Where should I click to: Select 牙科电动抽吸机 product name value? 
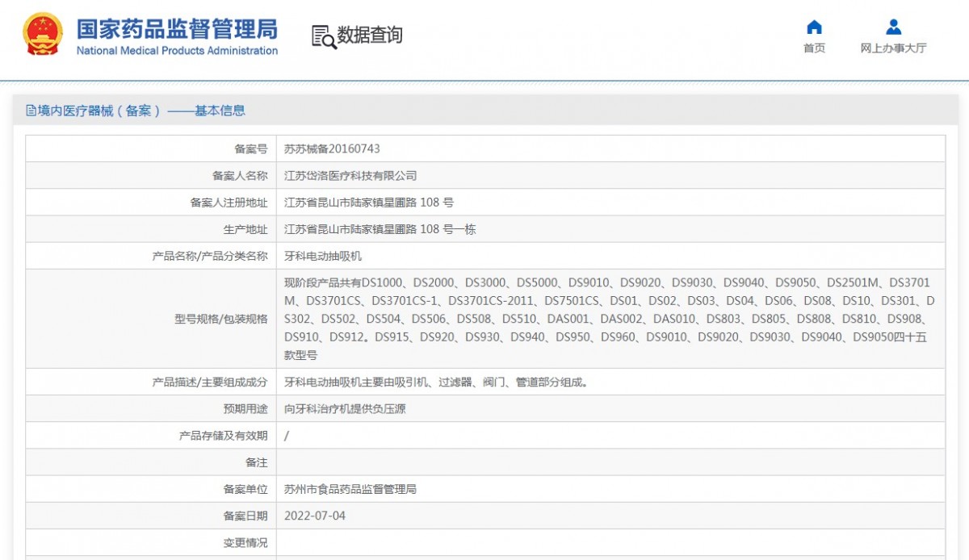[x=323, y=256]
